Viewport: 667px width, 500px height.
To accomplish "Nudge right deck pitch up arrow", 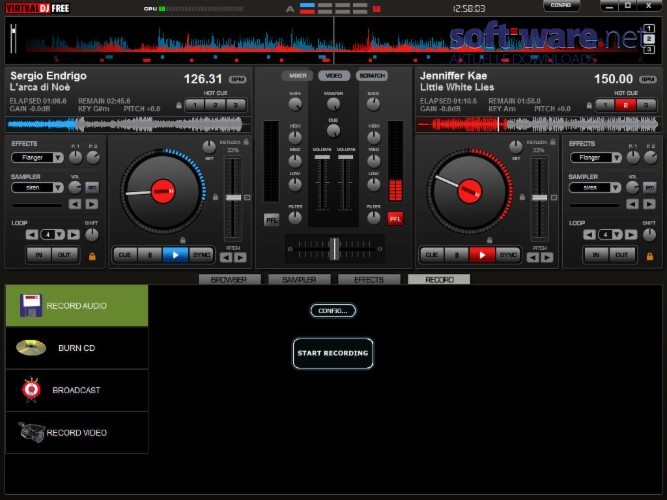I will [547, 257].
